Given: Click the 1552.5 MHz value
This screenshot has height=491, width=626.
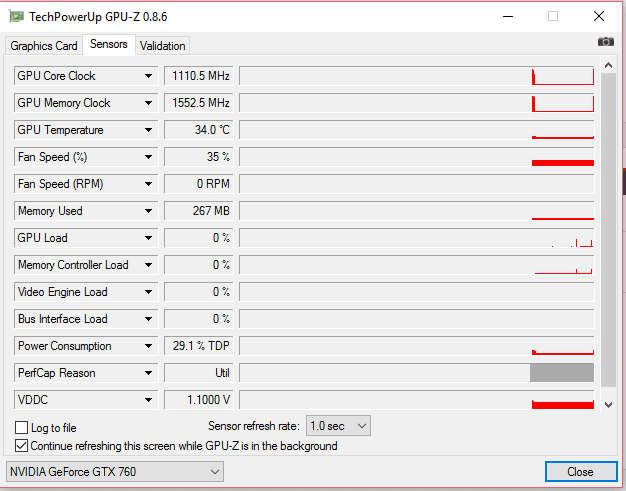Looking at the screenshot, I should pos(198,103).
